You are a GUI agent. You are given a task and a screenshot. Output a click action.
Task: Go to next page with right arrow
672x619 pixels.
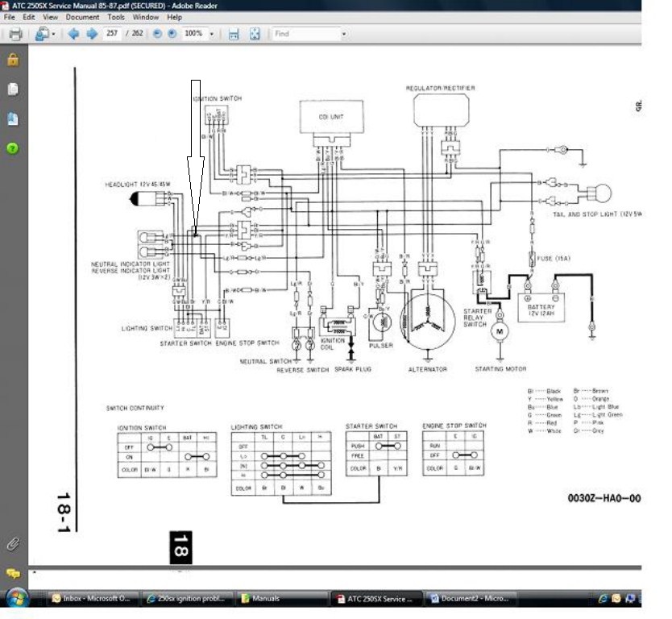click(x=91, y=35)
